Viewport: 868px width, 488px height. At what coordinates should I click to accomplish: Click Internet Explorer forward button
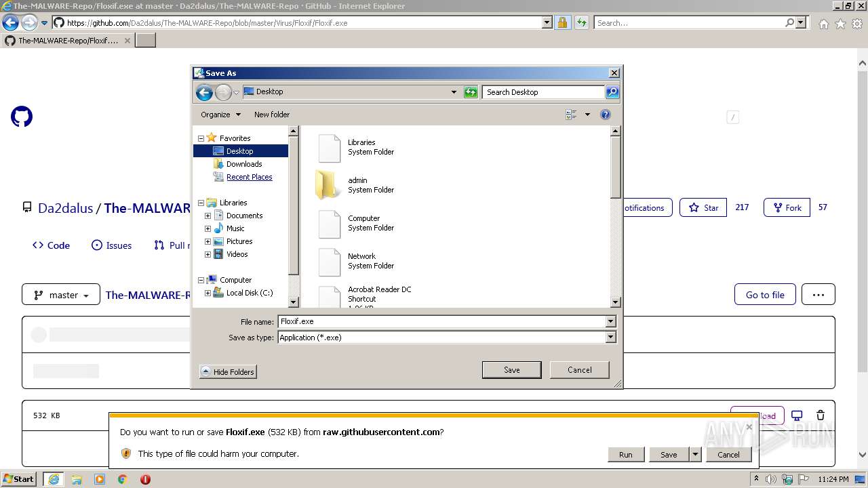coord(29,22)
